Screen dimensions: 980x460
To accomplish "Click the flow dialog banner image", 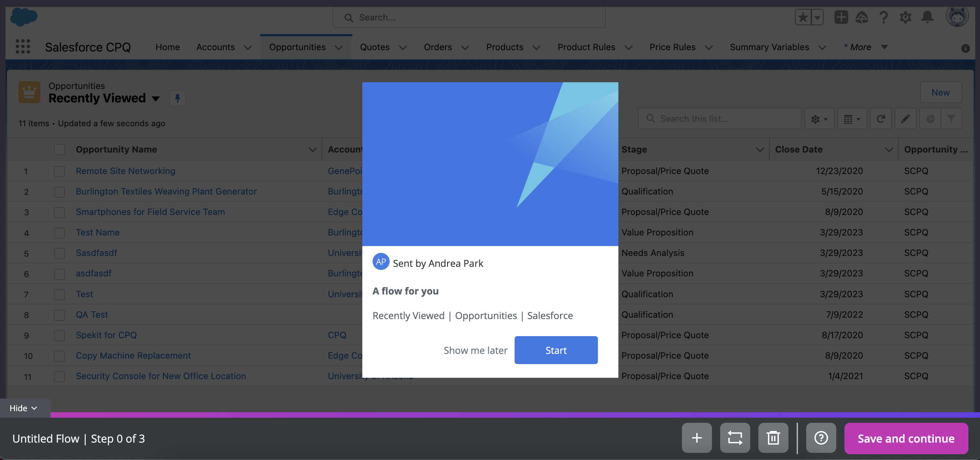I will [x=490, y=164].
